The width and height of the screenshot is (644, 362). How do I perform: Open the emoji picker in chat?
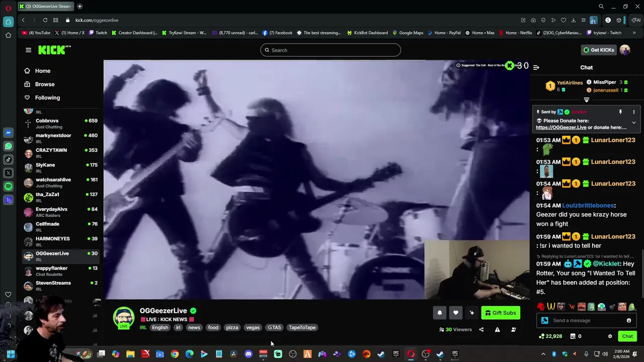point(629,321)
